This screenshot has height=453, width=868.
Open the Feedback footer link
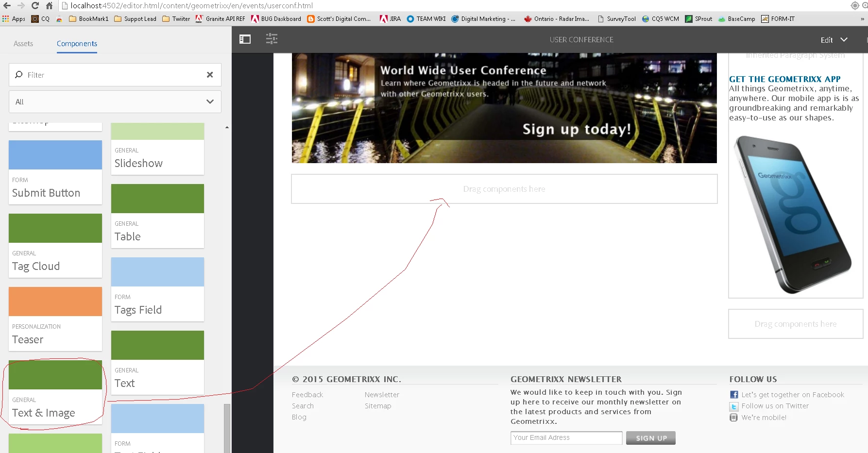coord(307,395)
